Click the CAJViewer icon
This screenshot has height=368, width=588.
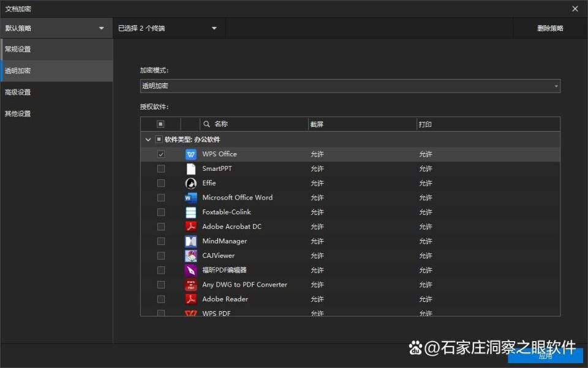tap(191, 255)
